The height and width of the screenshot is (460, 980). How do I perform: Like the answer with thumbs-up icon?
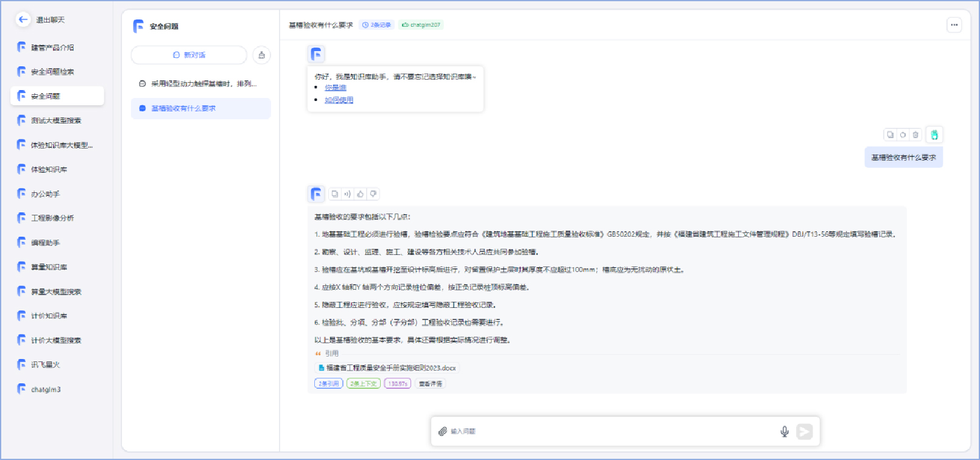[360, 194]
